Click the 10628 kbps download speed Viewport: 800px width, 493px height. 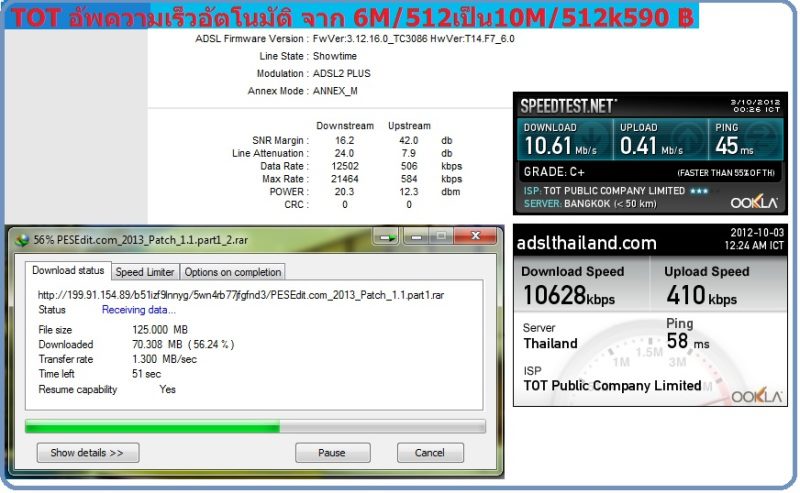tap(569, 295)
